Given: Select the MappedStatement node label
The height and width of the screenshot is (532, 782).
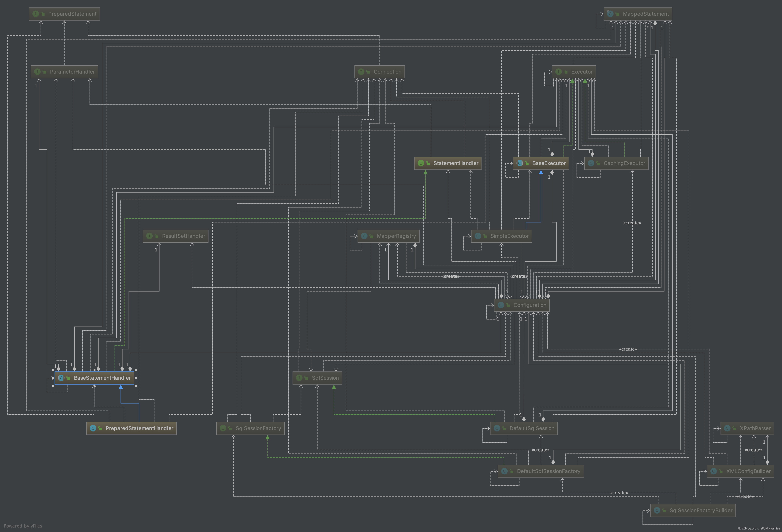Looking at the screenshot, I should click(x=646, y=14).
